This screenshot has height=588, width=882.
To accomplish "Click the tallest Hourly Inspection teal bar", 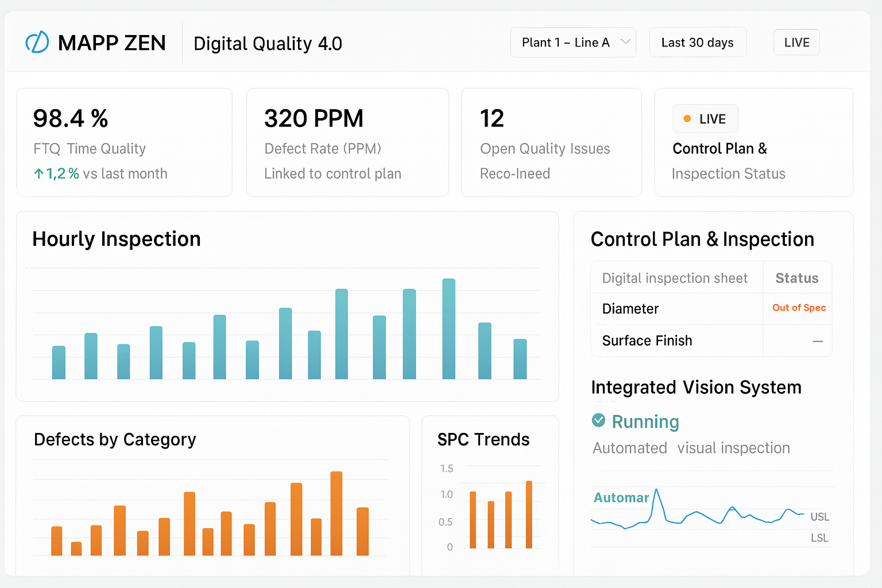I will pos(448,328).
